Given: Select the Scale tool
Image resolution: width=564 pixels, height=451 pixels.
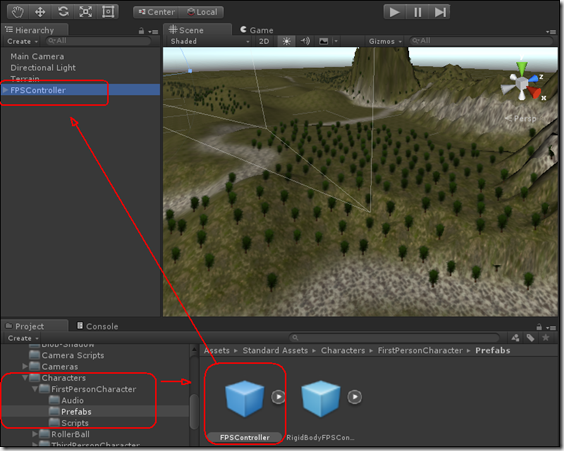Looking at the screenshot, I should (86, 12).
